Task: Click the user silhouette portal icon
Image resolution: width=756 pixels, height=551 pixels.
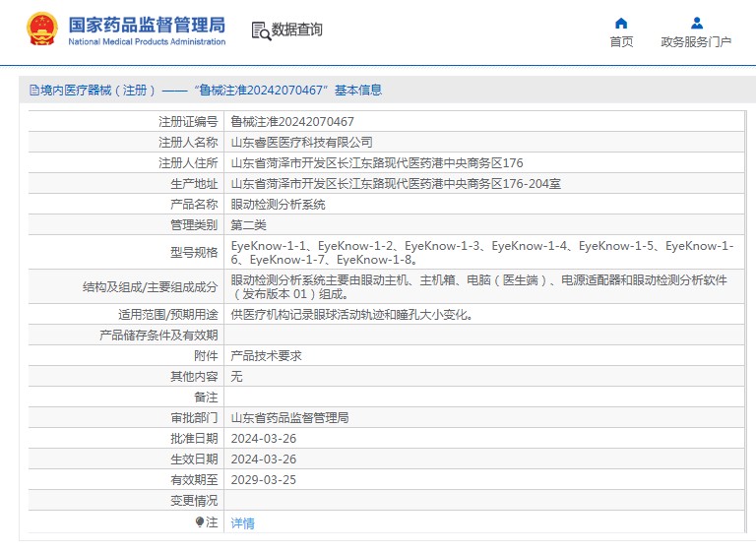Action: point(696,23)
